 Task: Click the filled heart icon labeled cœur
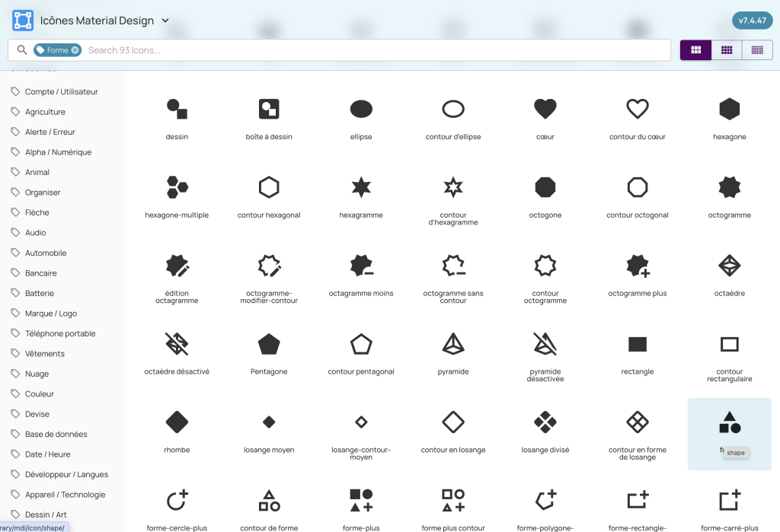545,110
